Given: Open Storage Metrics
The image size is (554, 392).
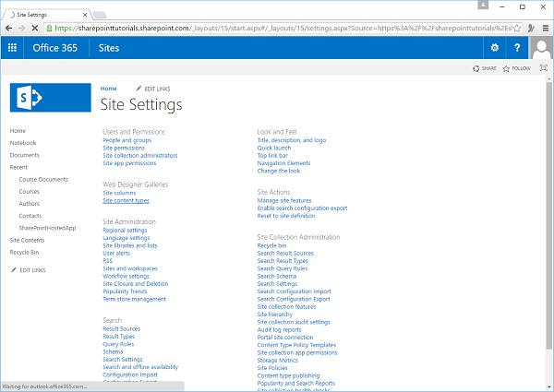Looking at the screenshot, I should pos(277,361).
